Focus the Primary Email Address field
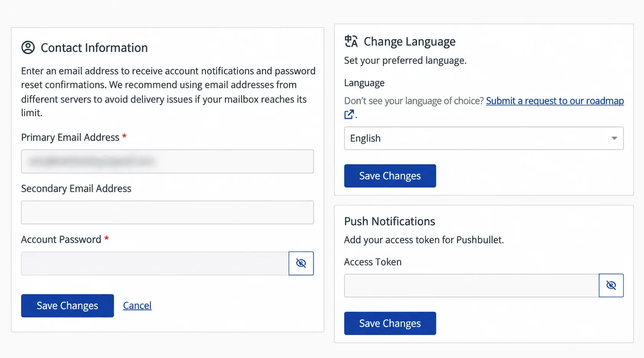This screenshot has width=644, height=358. point(167,161)
